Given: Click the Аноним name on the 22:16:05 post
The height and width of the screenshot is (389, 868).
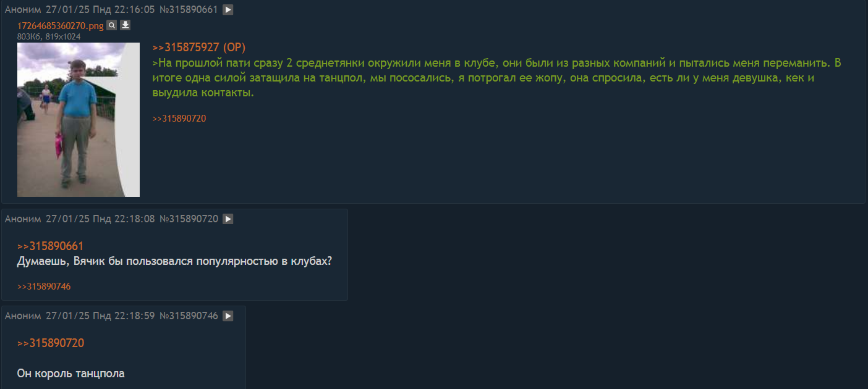Looking at the screenshot, I should (23, 10).
